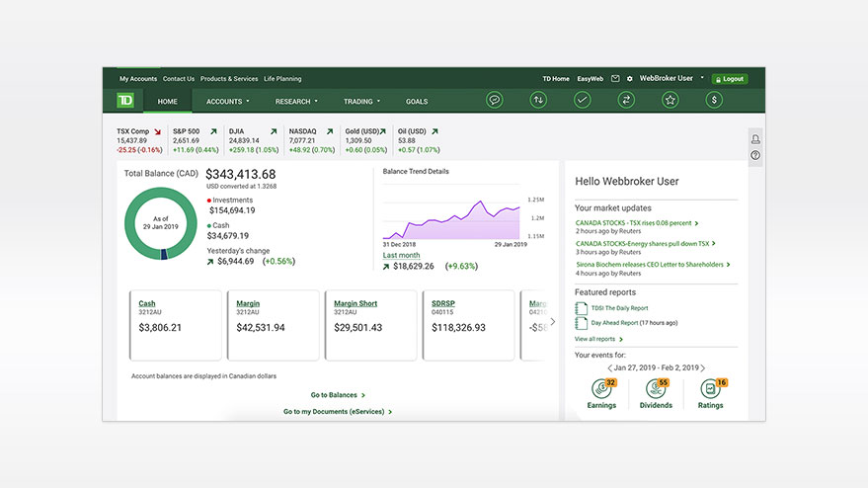Click the checkmark circle icon
Screen dimensions: 868x488
(582, 100)
